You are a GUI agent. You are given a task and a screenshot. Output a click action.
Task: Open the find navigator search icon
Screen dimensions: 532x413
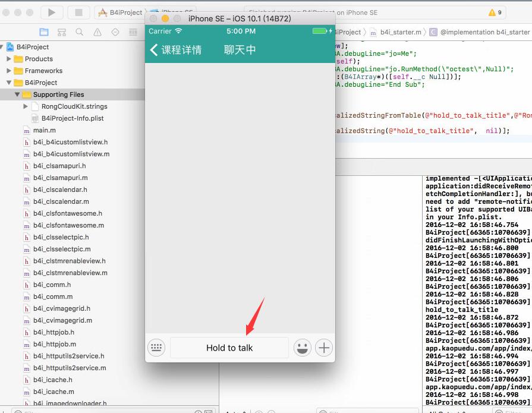(x=80, y=32)
